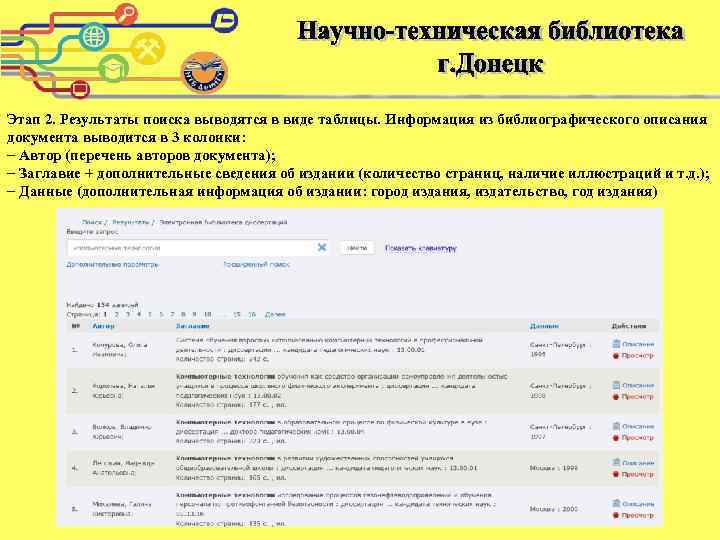Go to results page 3
Viewport: 720px width, 540px height.
(x=128, y=315)
